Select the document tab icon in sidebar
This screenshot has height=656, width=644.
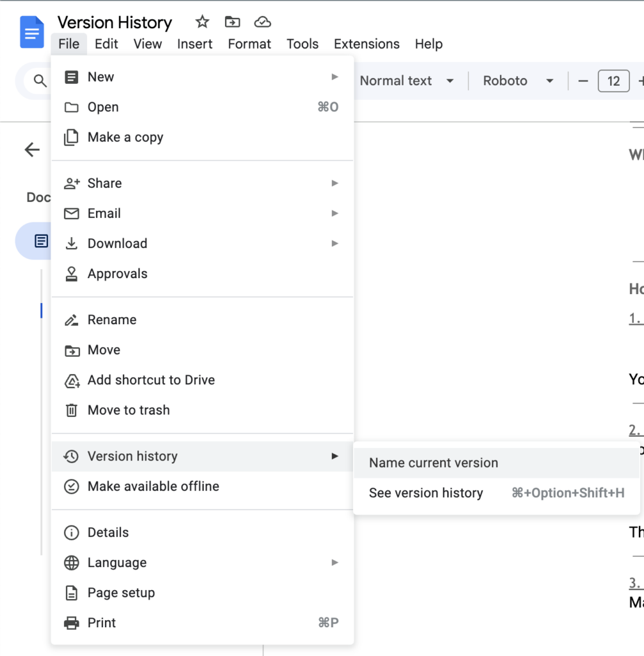point(41,241)
